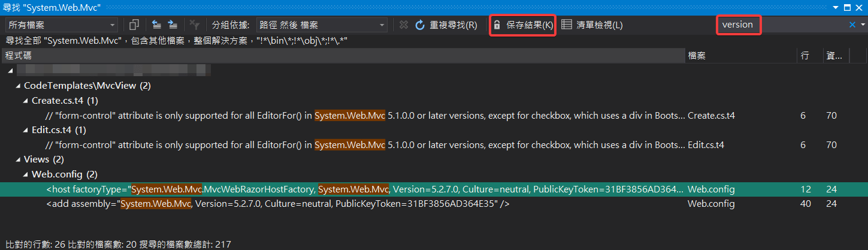
Task: Collapse the Create.cs.t4 file node
Action: (26, 101)
